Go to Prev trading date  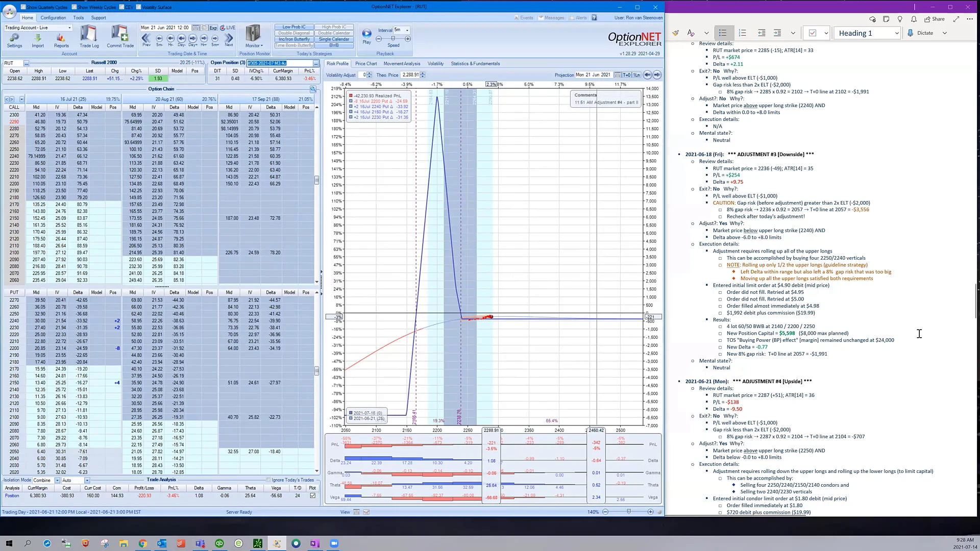coord(146,40)
